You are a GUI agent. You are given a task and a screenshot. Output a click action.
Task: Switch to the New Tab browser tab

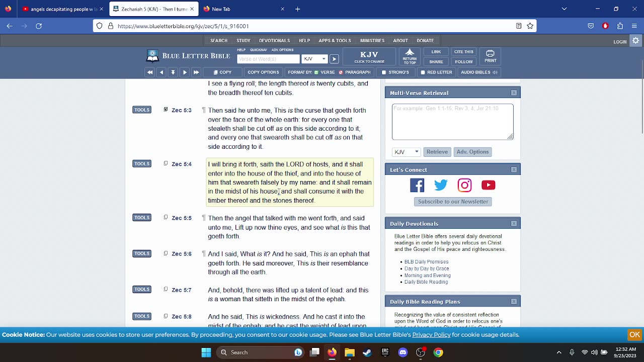pyautogui.click(x=244, y=9)
